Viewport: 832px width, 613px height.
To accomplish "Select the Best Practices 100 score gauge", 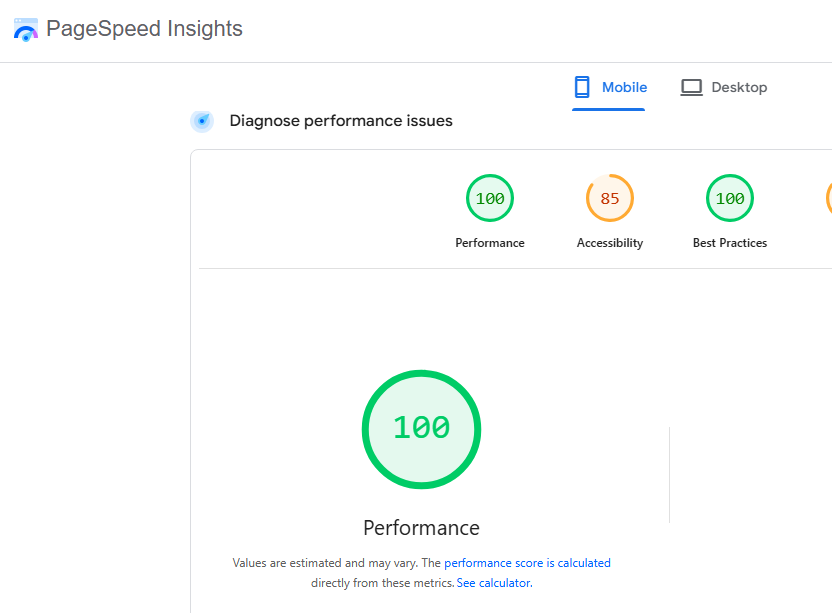I will [730, 198].
